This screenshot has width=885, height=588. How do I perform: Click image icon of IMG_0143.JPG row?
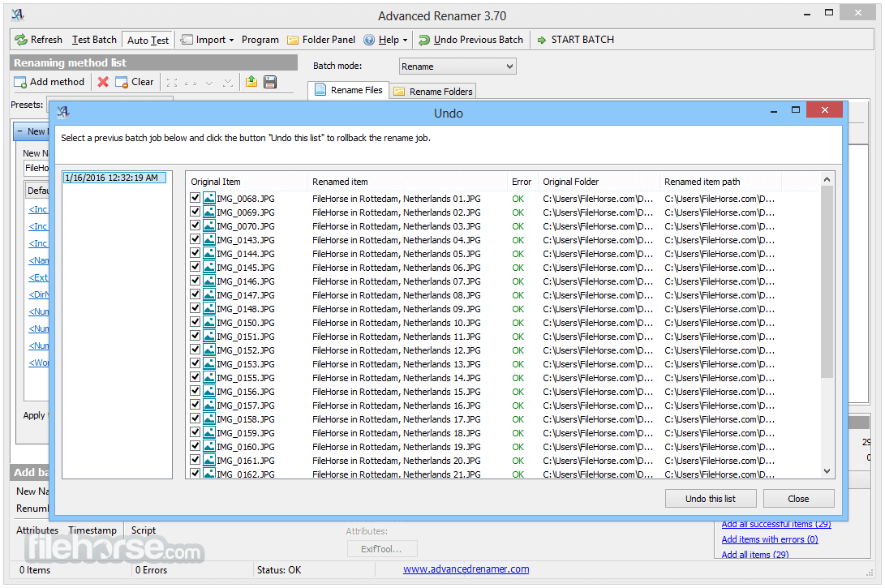209,239
